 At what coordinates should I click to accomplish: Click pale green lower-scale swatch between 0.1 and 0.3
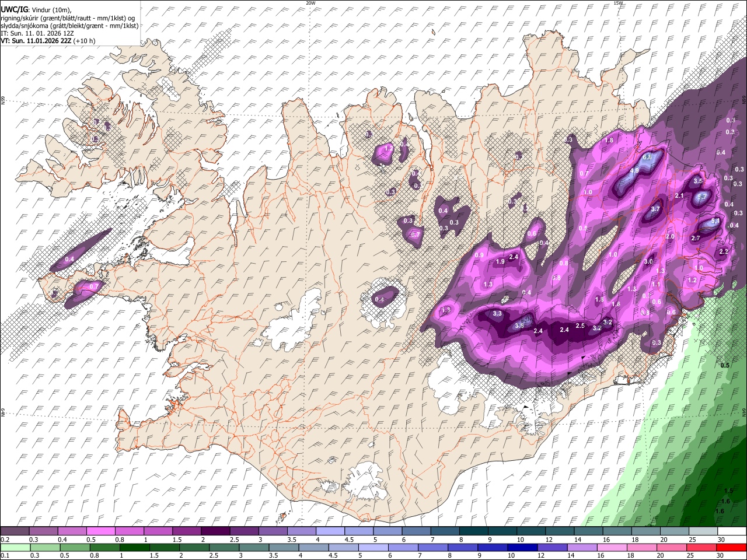point(15,547)
